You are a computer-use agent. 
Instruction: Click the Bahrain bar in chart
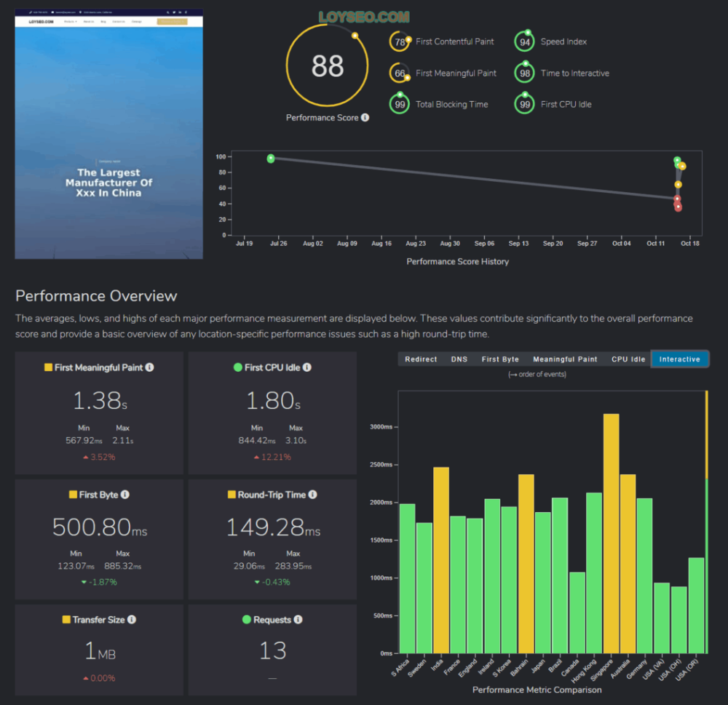(526, 564)
